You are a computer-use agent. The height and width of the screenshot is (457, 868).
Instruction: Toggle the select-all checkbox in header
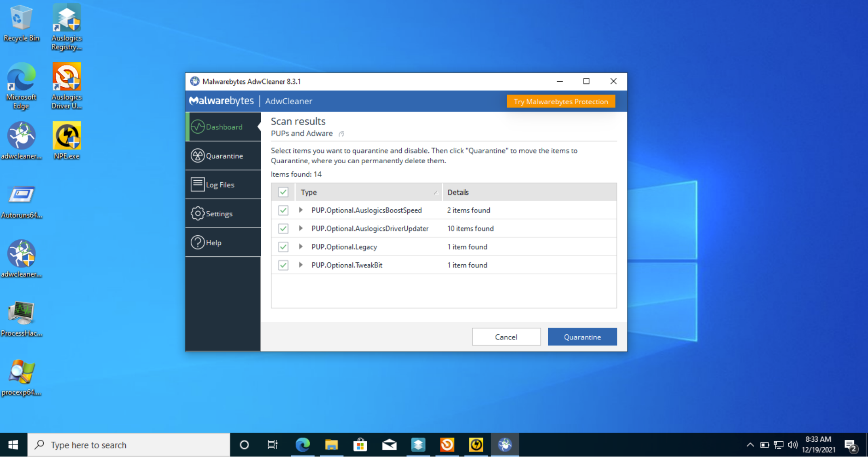pyautogui.click(x=283, y=192)
